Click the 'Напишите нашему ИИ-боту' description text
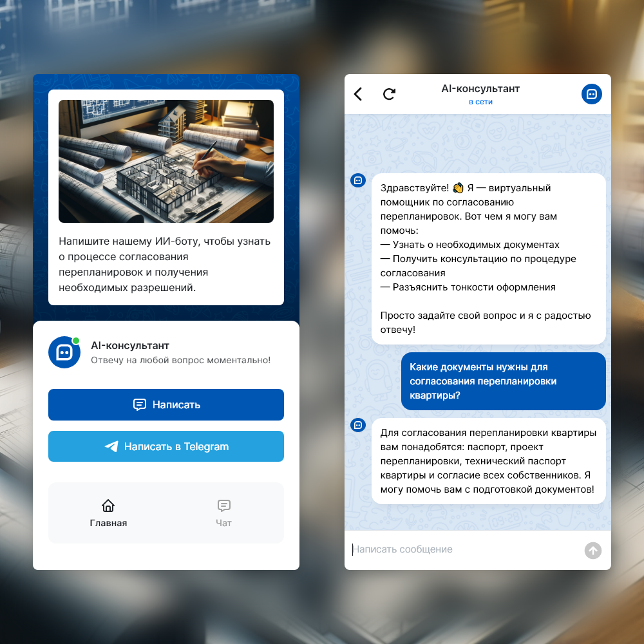 pos(164,264)
